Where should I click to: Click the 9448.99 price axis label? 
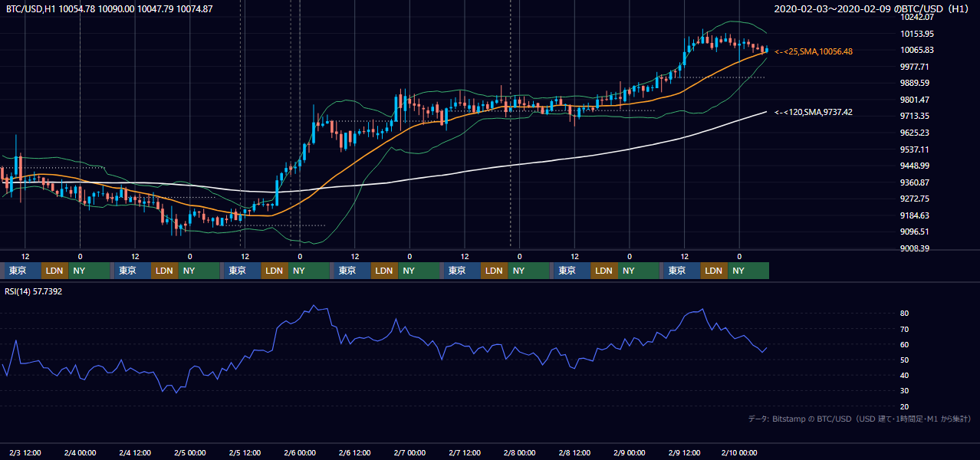(x=916, y=166)
